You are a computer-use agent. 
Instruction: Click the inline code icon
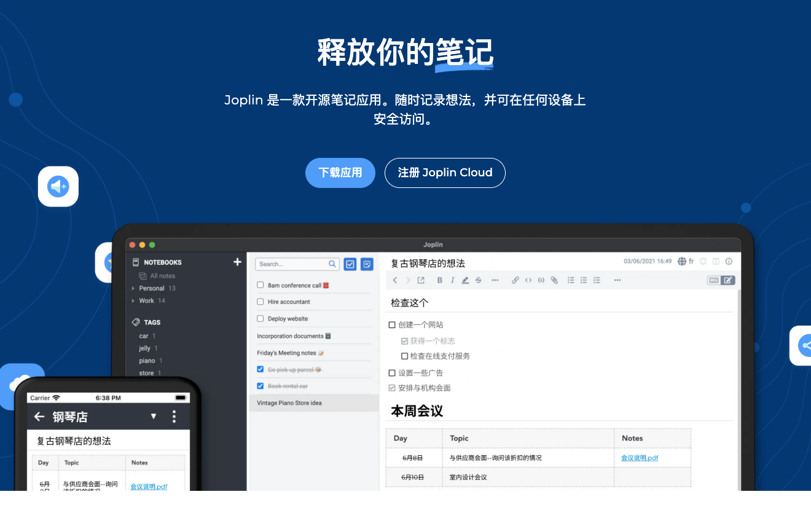(x=528, y=280)
